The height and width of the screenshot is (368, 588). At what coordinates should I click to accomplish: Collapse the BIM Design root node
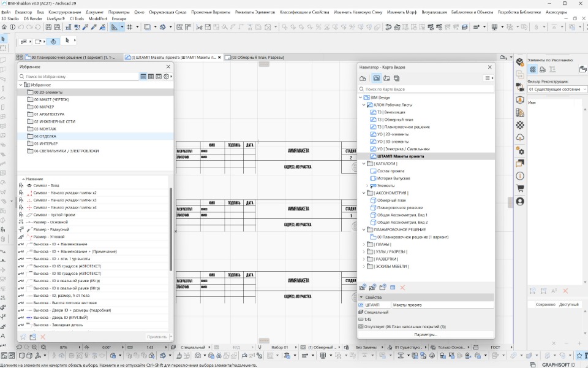[361, 98]
